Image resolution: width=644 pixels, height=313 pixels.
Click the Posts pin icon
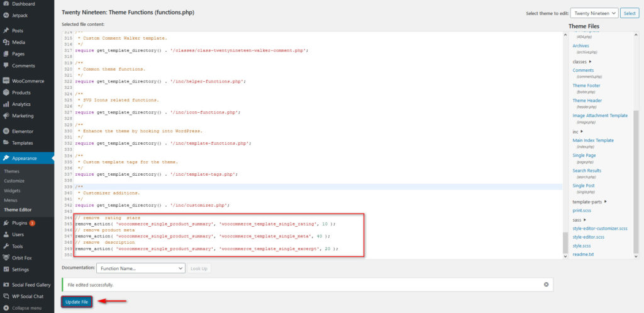pos(6,31)
